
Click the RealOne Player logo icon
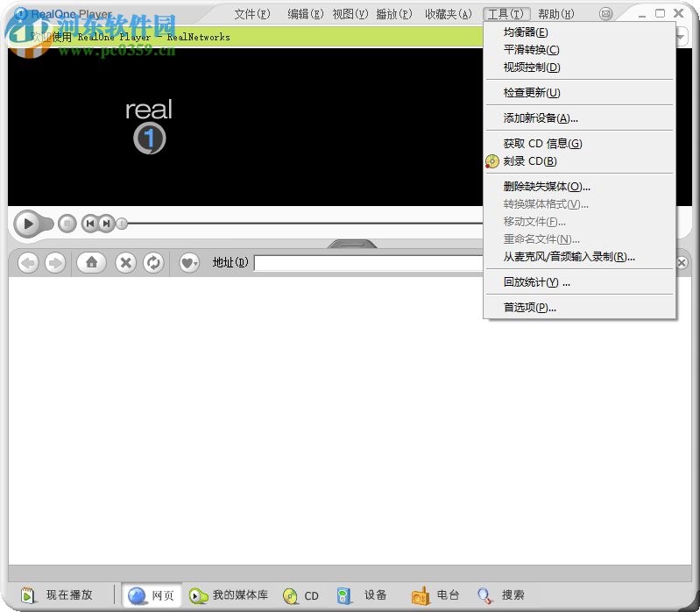20,14
